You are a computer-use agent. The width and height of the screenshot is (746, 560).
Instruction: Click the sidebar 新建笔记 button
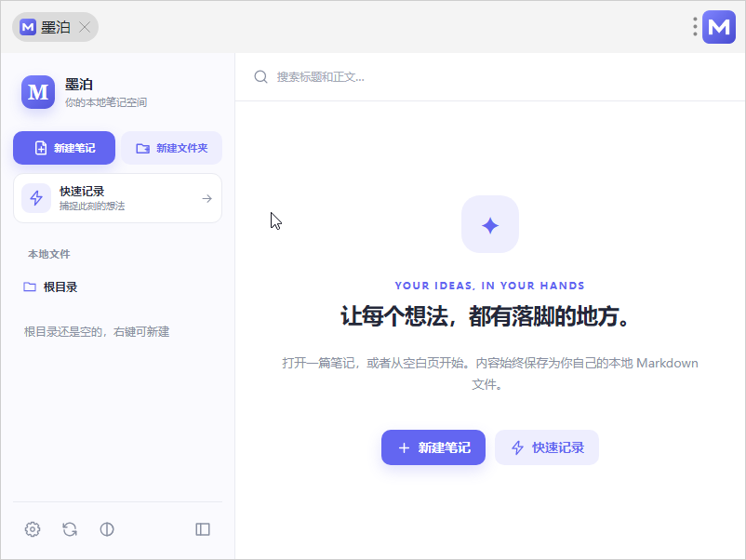point(64,148)
